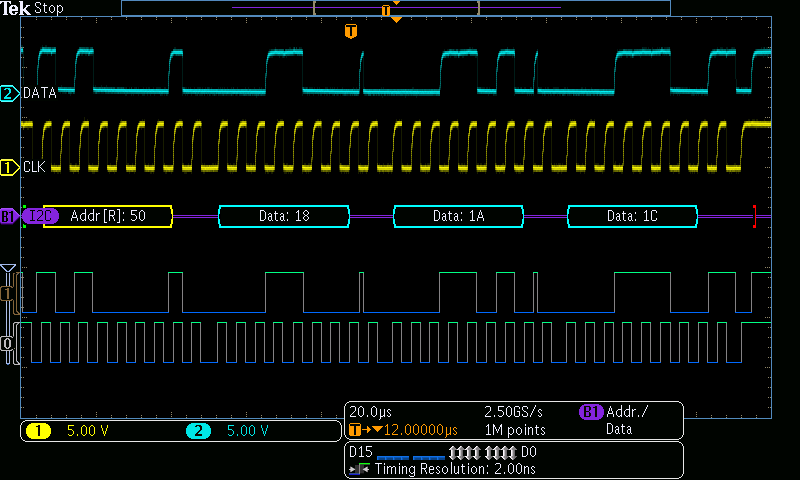Click the yellow channel 1 badge in readout

coord(38,431)
